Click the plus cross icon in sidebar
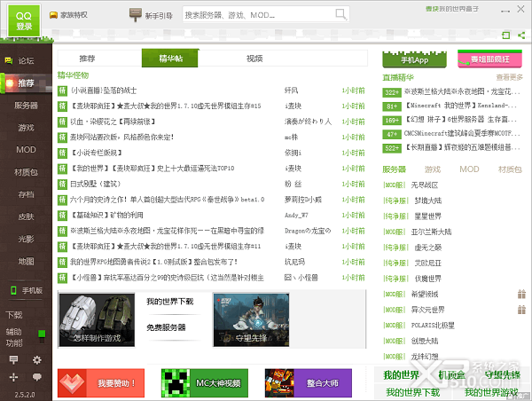This screenshot has width=532, height=401. 13,377
